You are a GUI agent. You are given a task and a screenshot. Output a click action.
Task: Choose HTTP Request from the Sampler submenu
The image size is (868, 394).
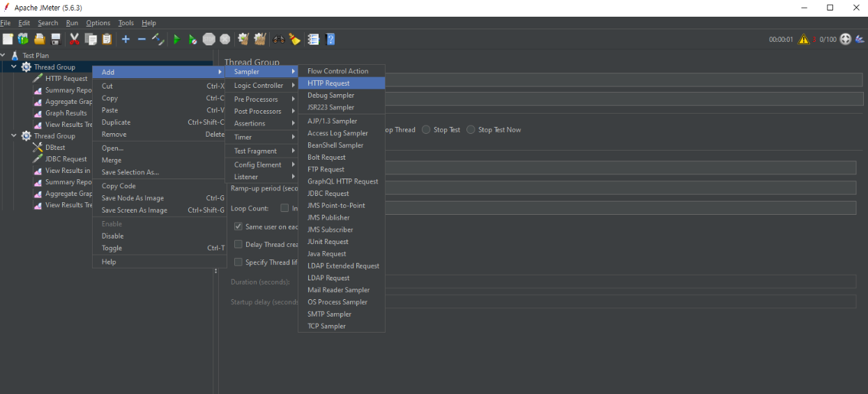[342, 83]
